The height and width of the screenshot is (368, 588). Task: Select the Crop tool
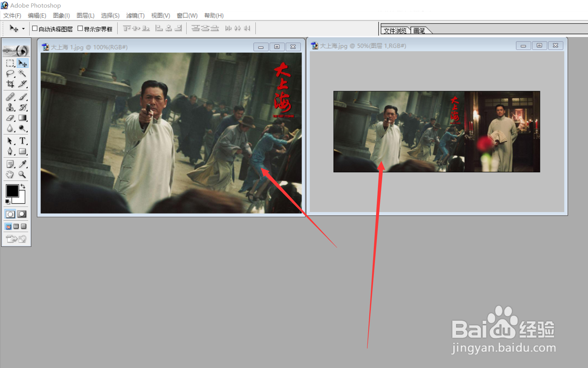coord(10,84)
